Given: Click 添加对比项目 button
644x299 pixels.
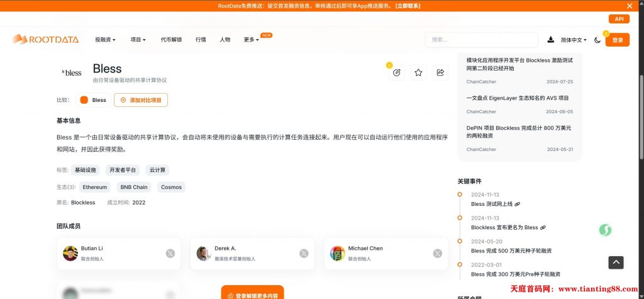Looking at the screenshot, I should coord(141,100).
